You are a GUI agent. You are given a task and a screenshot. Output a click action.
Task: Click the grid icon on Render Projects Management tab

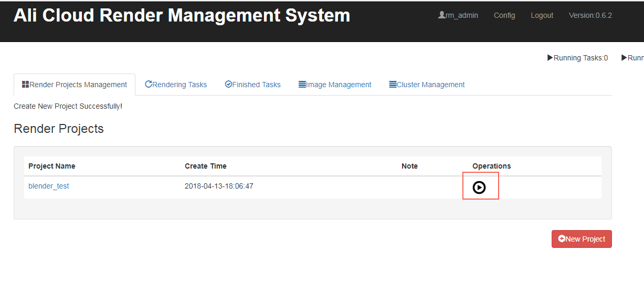[x=25, y=84]
